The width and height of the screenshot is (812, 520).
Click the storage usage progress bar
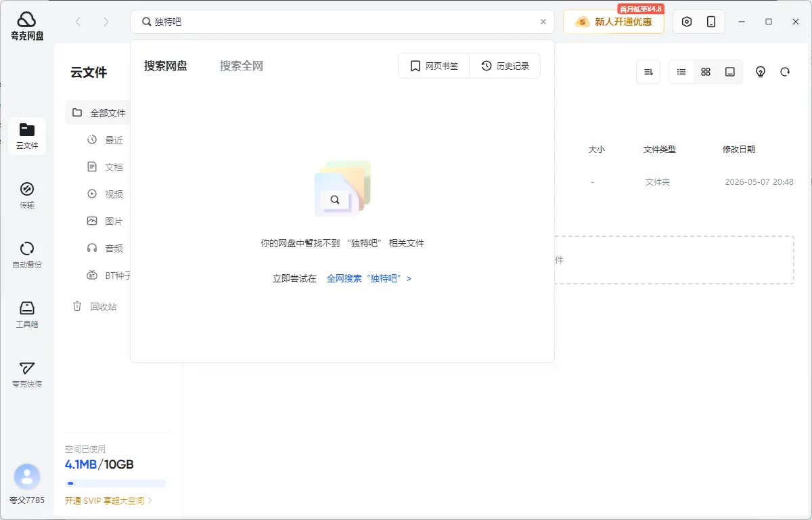[115, 483]
